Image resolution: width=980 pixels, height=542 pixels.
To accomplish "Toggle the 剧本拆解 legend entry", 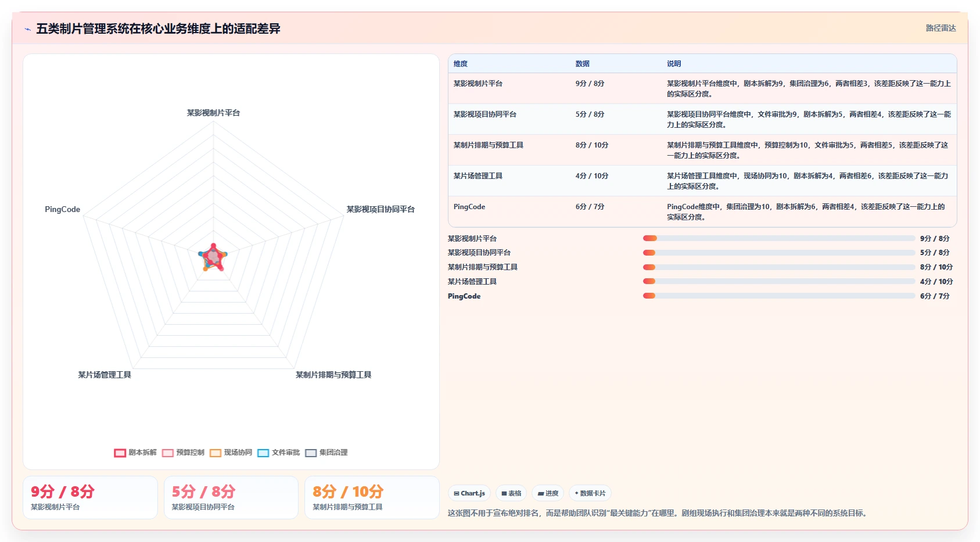I will point(135,453).
